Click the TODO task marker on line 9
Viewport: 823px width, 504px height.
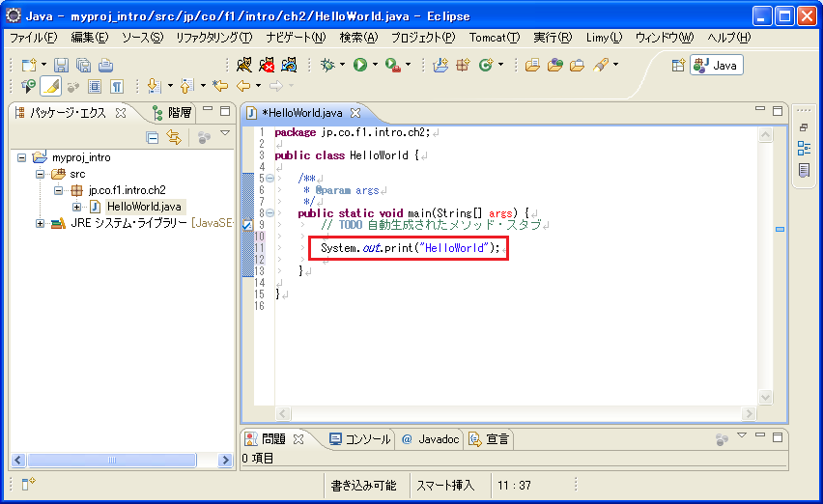pos(247,225)
